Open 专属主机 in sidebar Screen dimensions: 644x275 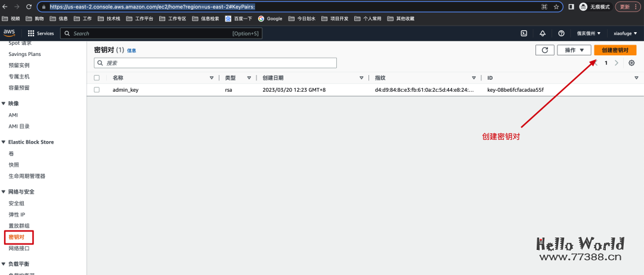click(x=19, y=77)
